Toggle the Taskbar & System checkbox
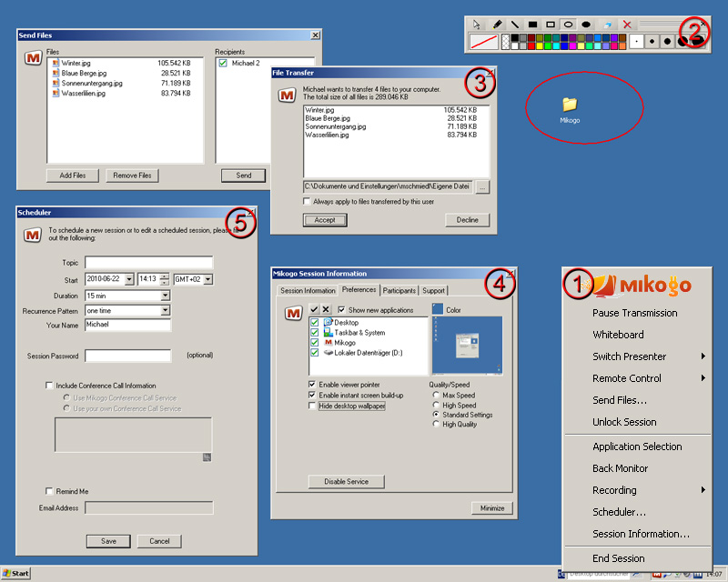728x582 pixels. pos(314,332)
